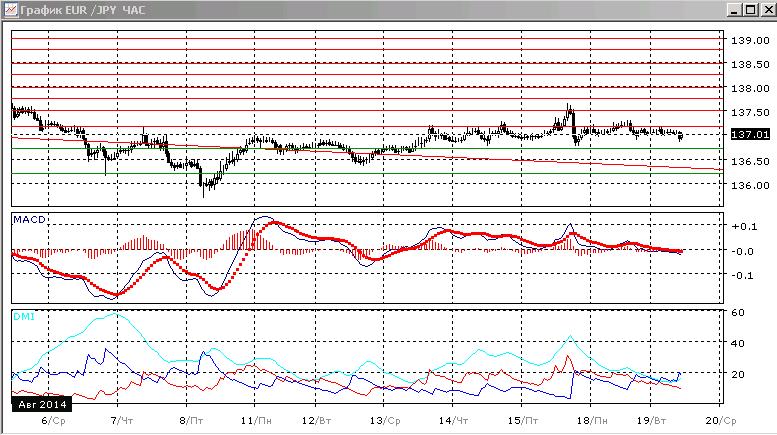The height and width of the screenshot is (435, 777).
Task: Click the 20/Ср date axis label
Action: pyautogui.click(x=721, y=421)
